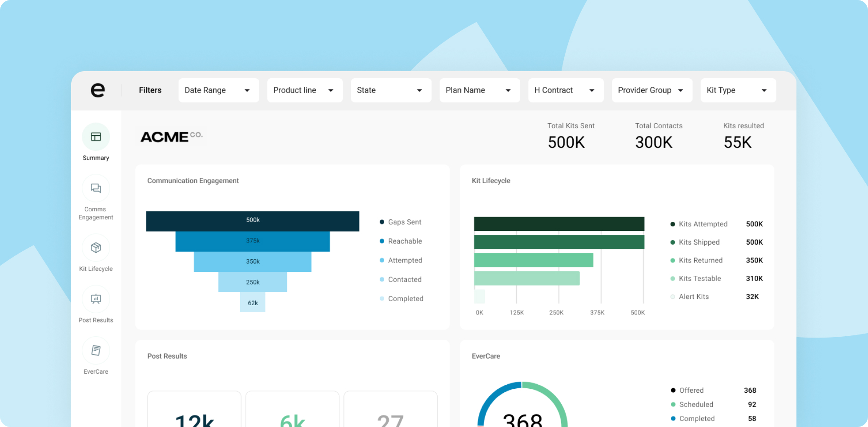This screenshot has width=868, height=427.
Task: Click the 350k Attempted funnel bar
Action: 253,262
